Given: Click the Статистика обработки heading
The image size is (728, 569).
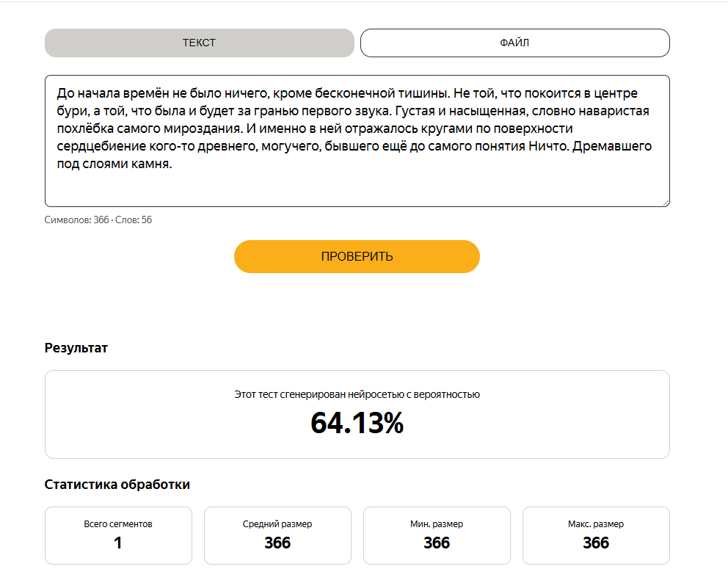Looking at the screenshot, I should pyautogui.click(x=117, y=485).
